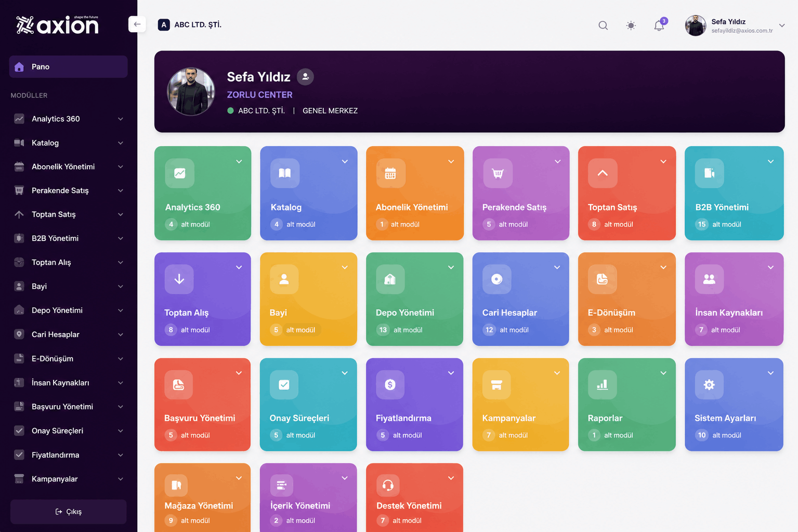Image resolution: width=798 pixels, height=532 pixels.
Task: Open the Destek Yönetimi card title
Action: pyautogui.click(x=409, y=506)
